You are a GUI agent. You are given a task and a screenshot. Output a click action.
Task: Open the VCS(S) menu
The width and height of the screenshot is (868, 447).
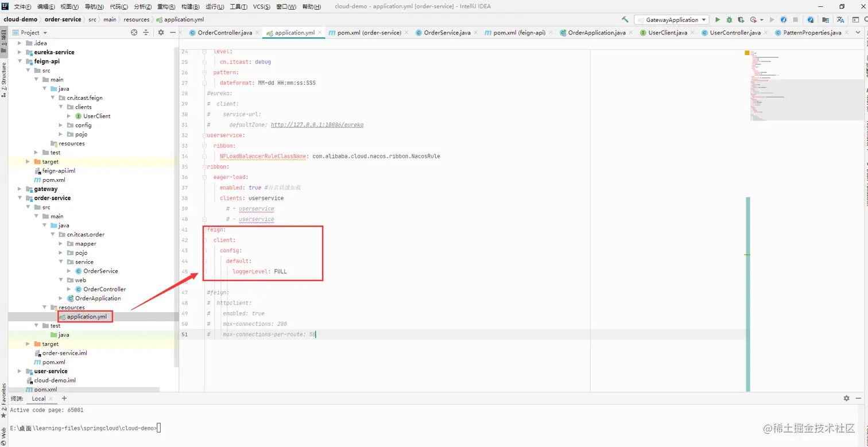262,6
